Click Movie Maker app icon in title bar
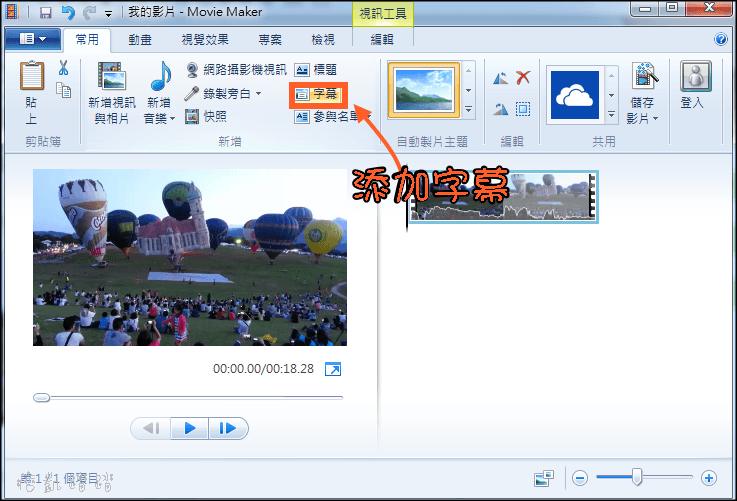 pos(11,11)
